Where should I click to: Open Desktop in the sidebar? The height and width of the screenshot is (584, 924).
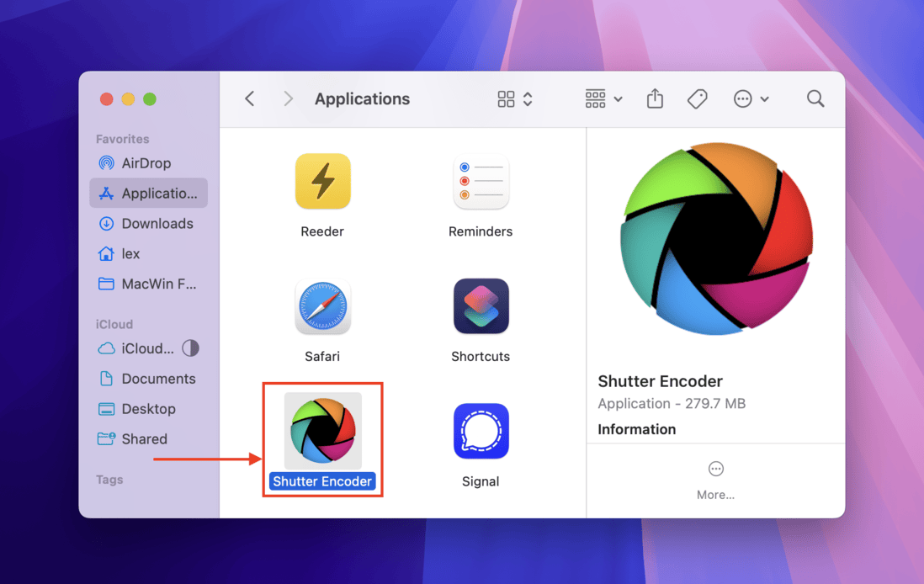(x=148, y=408)
